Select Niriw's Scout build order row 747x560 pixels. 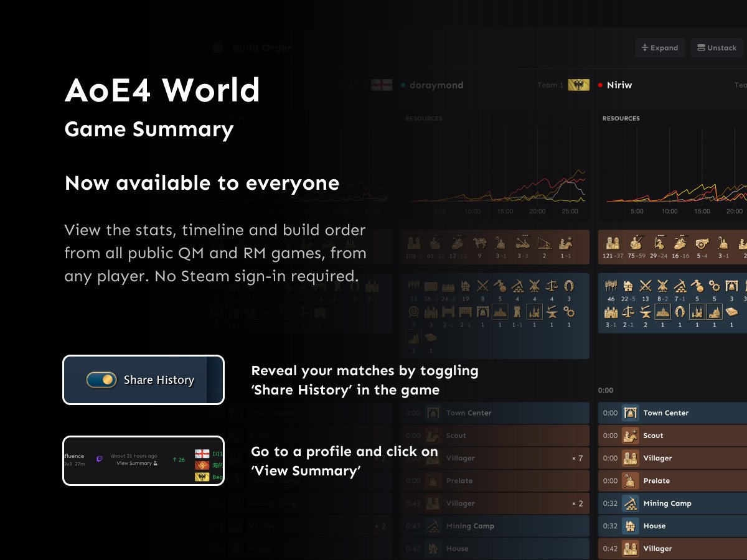click(672, 436)
